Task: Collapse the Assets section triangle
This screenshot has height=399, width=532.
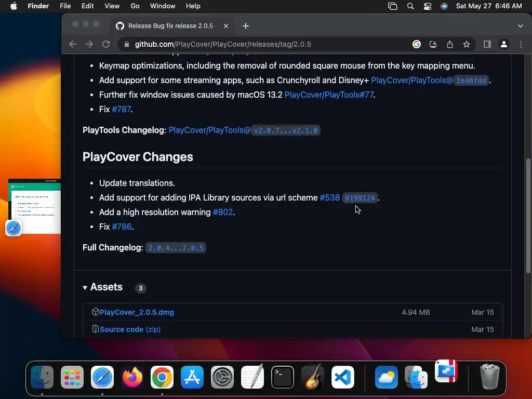Action: pos(85,288)
